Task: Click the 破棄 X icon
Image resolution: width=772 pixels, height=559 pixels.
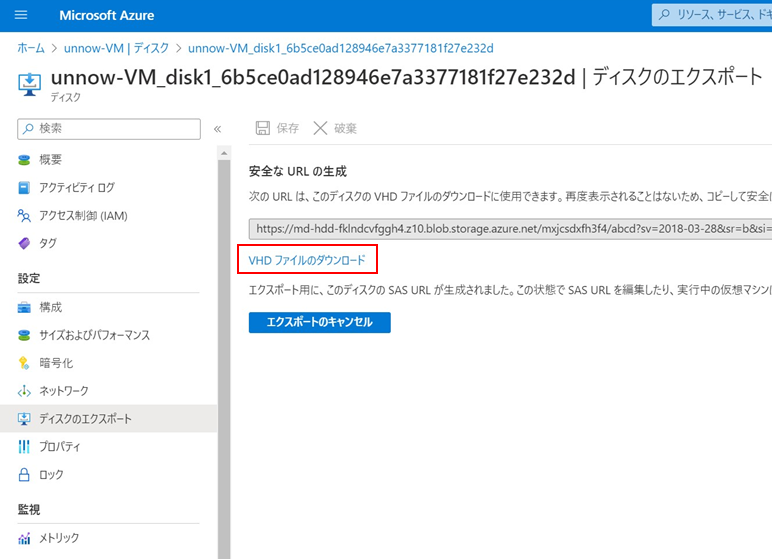Action: (320, 129)
